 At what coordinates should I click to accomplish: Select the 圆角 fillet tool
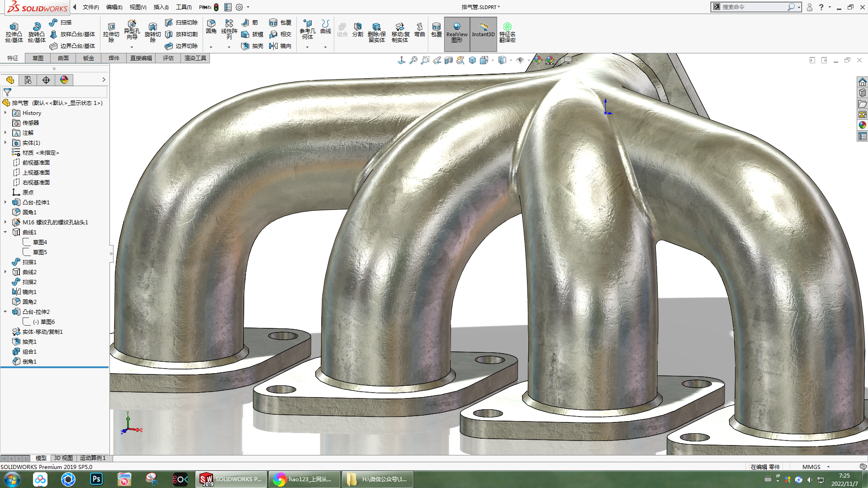pyautogui.click(x=211, y=27)
